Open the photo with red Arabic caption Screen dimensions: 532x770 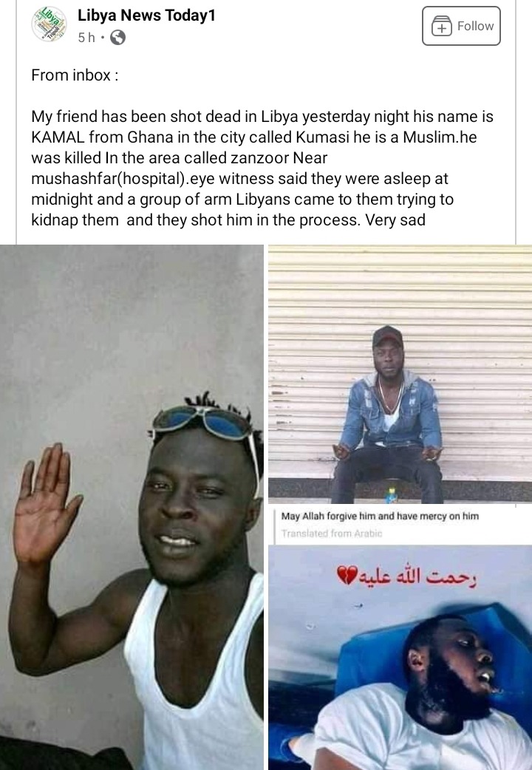[x=400, y=657]
